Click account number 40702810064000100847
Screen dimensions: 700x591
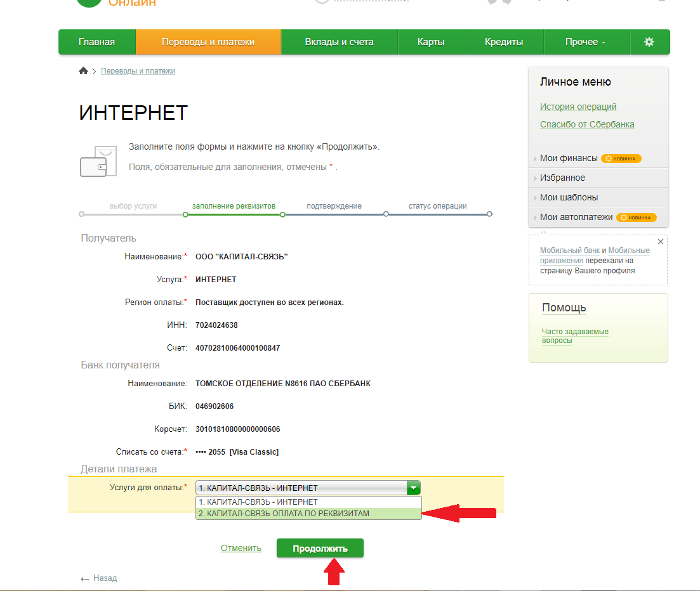click(x=237, y=348)
